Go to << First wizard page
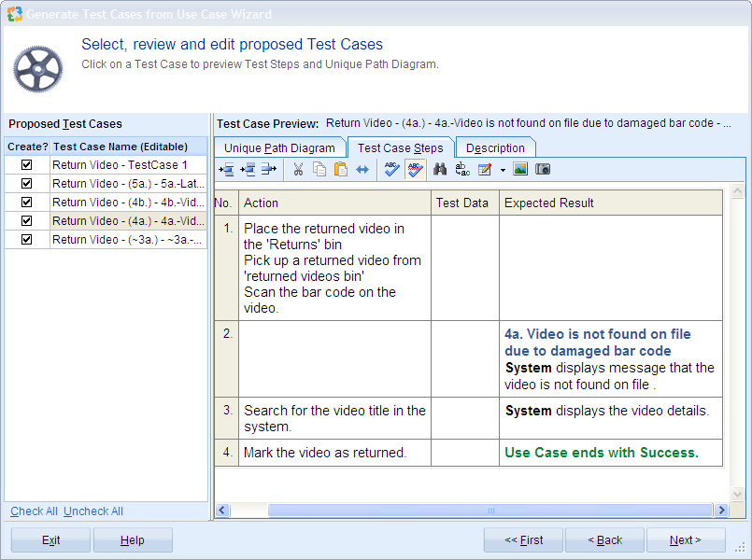Image resolution: width=752 pixels, height=560 pixels. tap(524, 539)
